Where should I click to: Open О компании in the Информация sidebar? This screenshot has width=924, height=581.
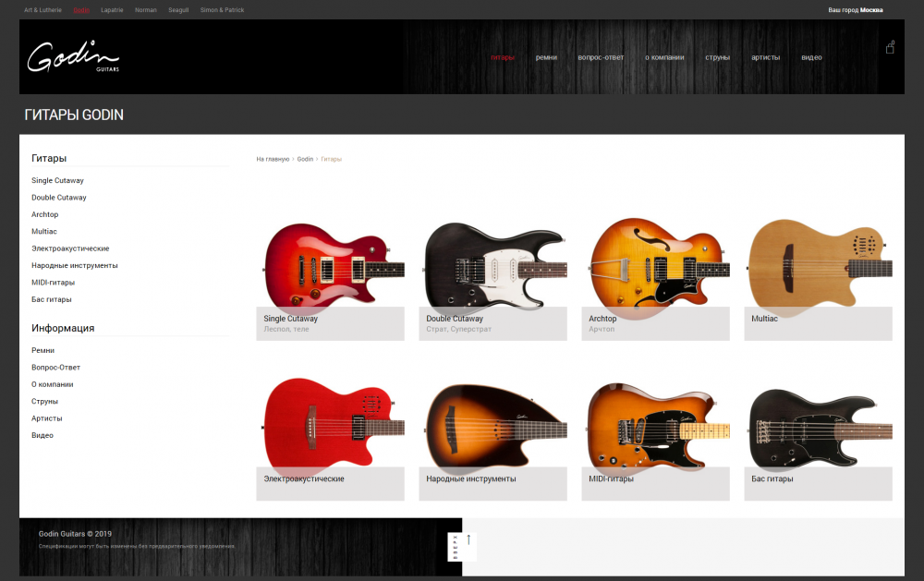(x=53, y=384)
